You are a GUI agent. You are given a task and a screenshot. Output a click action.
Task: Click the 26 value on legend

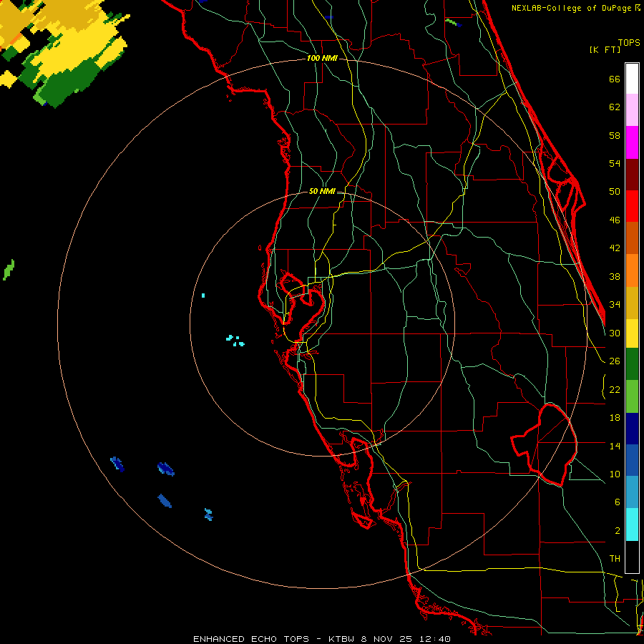615,361
